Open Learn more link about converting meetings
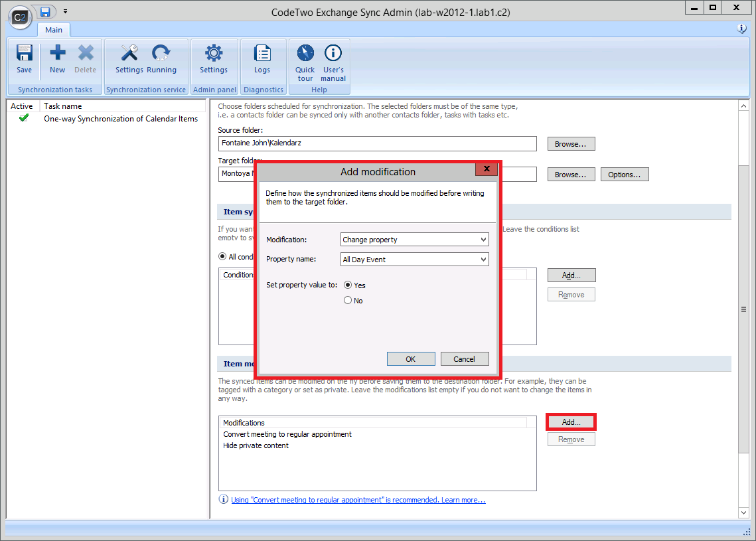 358,500
